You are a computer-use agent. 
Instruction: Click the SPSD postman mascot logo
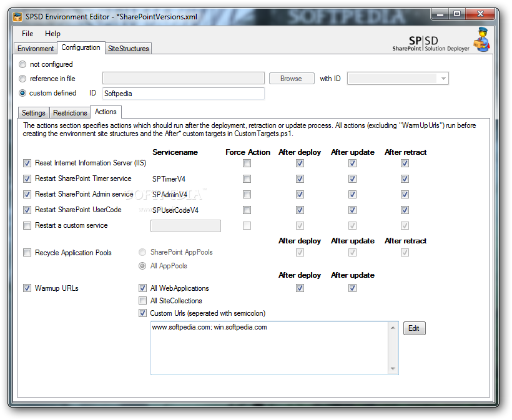point(482,40)
